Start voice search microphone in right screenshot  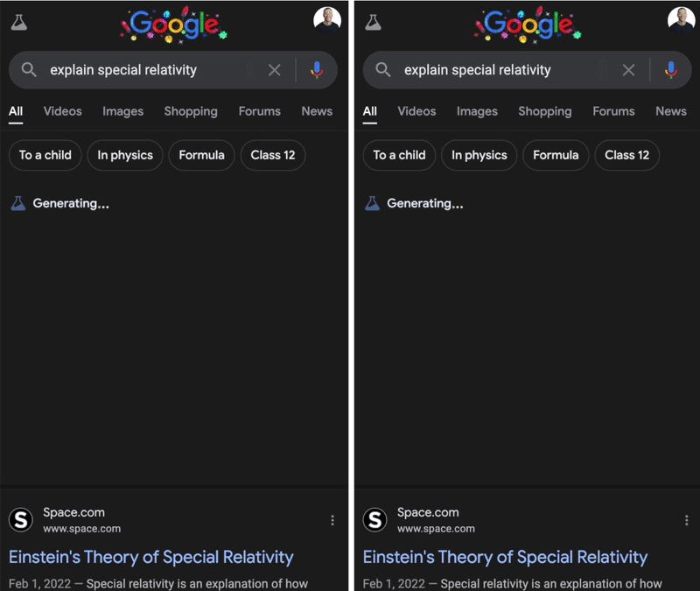(x=671, y=70)
